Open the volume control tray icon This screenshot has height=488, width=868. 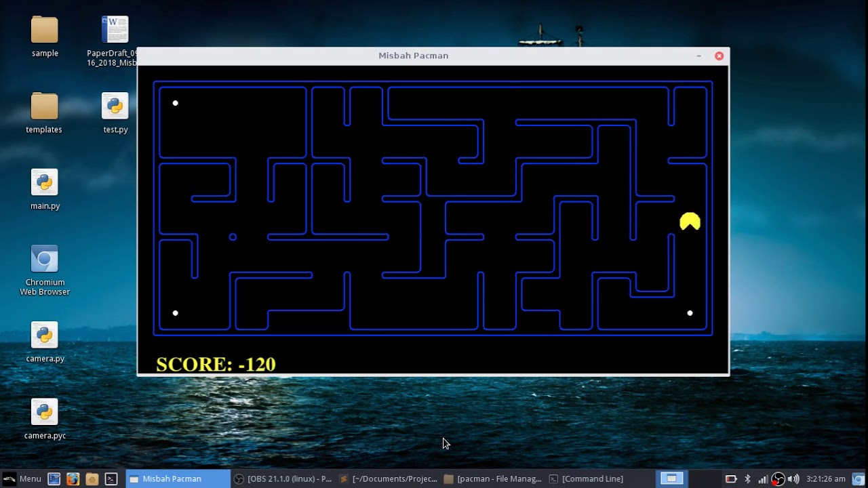[x=793, y=479]
